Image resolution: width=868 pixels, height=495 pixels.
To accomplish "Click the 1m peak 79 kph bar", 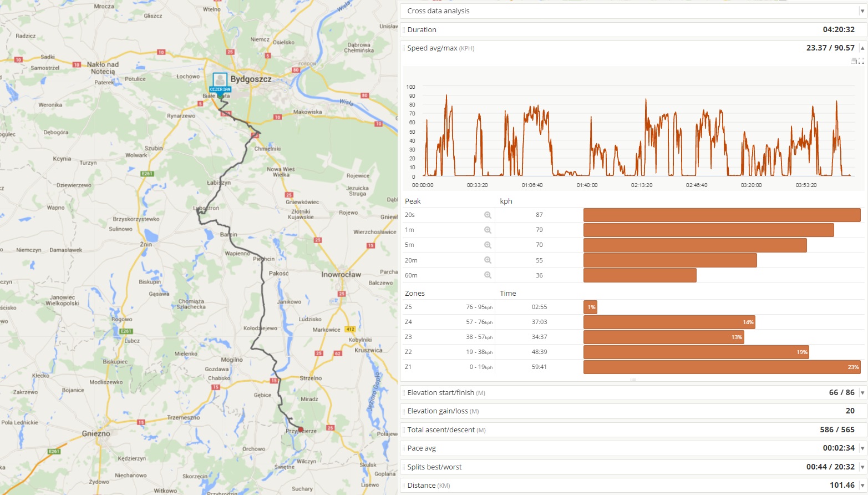I will click(x=708, y=230).
